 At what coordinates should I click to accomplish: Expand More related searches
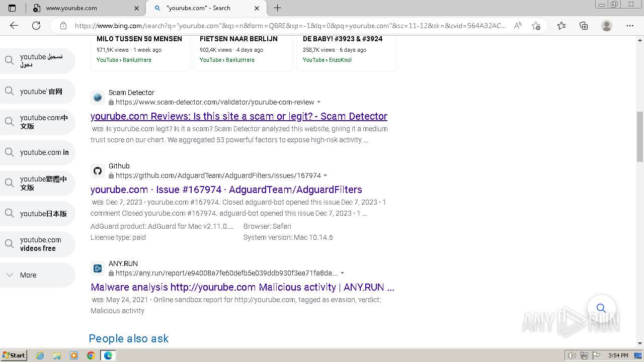[x=38, y=275]
